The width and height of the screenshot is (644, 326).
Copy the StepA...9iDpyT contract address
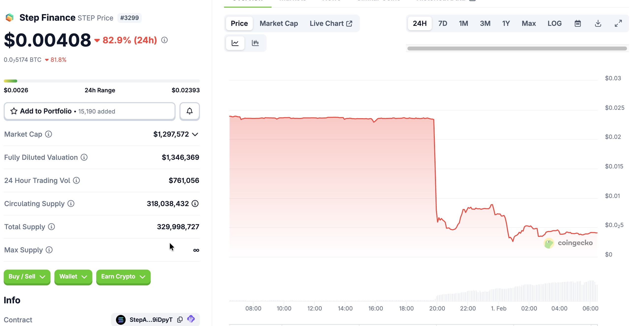(180, 320)
